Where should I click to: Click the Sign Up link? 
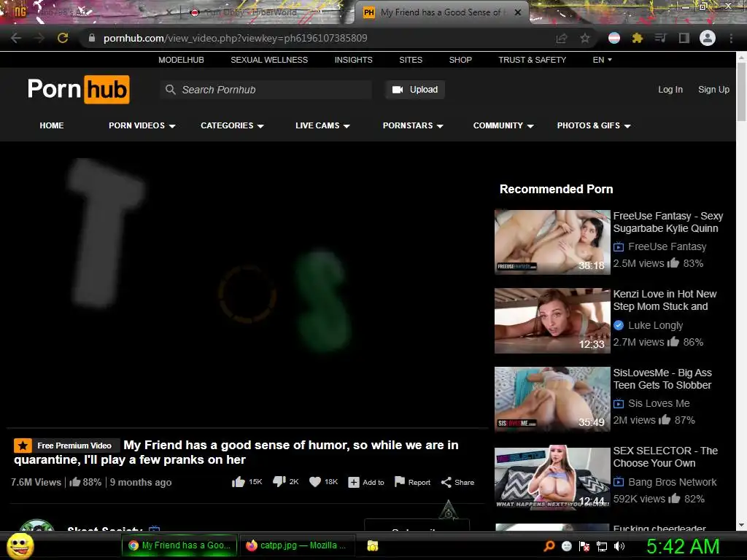tap(713, 90)
